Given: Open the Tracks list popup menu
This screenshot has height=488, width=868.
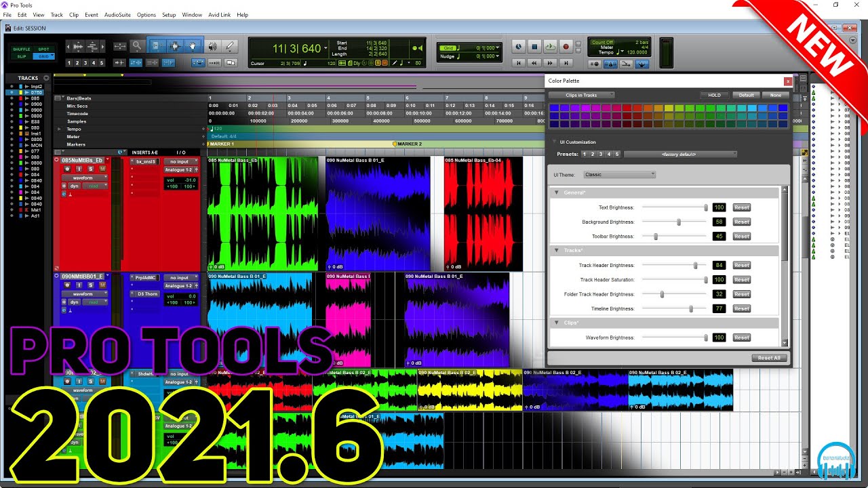Looking at the screenshot, I should click(x=46, y=78).
